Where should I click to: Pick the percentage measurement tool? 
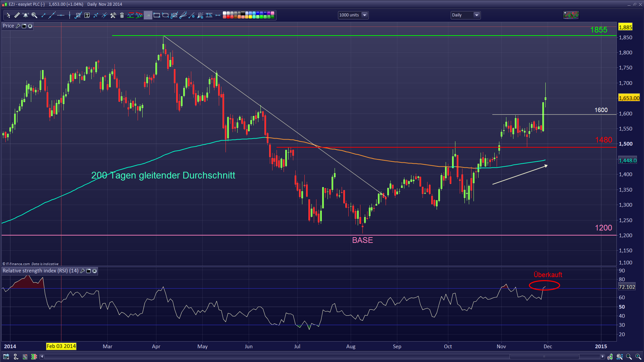point(209,15)
